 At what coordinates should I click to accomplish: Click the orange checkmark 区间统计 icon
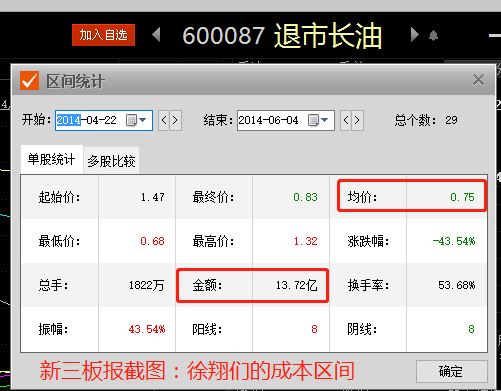[29, 81]
